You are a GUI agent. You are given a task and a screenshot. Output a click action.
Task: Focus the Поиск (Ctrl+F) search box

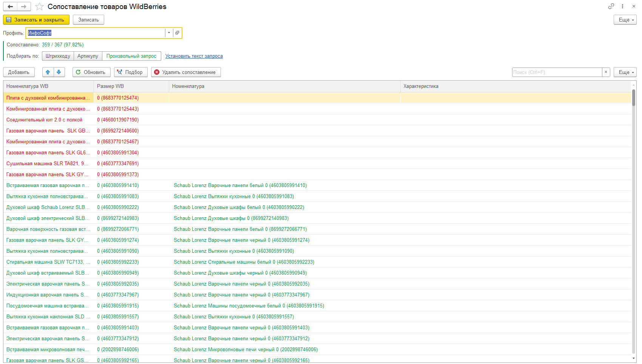pyautogui.click(x=557, y=72)
